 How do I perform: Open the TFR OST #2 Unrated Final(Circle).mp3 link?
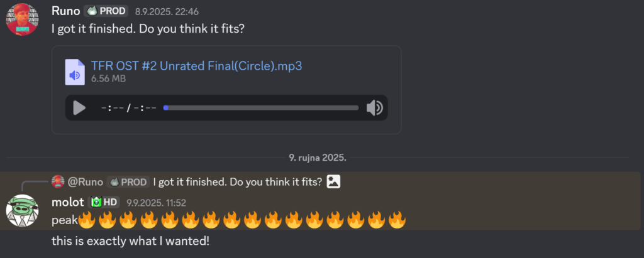tap(201, 66)
